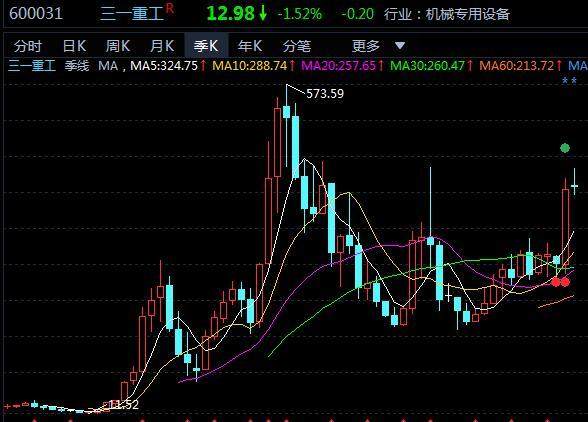Switch to the 分时 tab
Screen dimensions: 588x422
27,47
